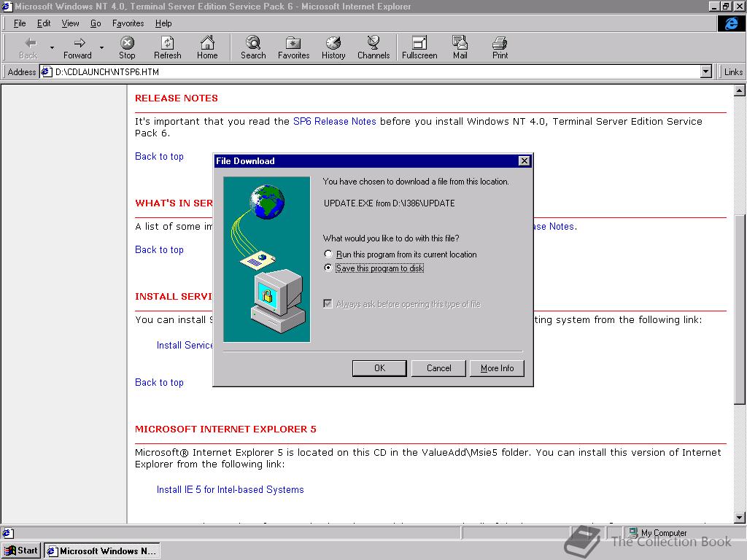Switch to Fullscreen view icon
The image size is (747, 560).
coord(419,47)
